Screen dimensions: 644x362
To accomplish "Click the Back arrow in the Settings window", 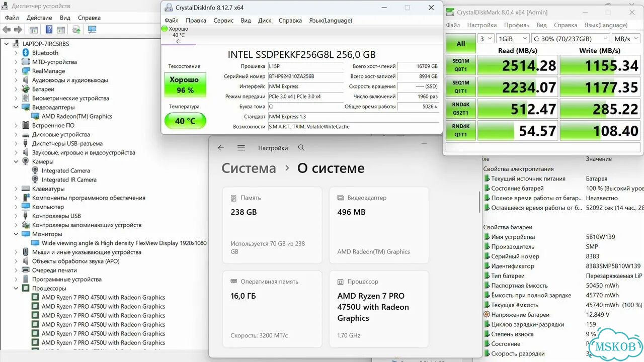I will (x=221, y=148).
